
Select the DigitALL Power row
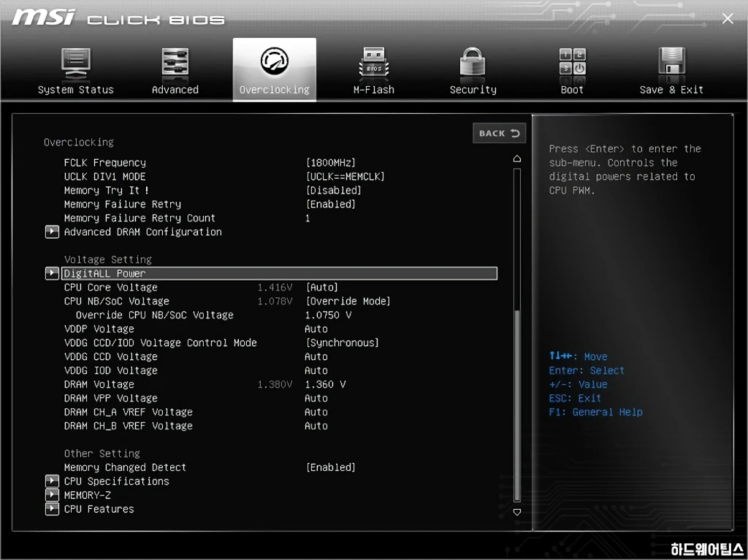pyautogui.click(x=280, y=273)
